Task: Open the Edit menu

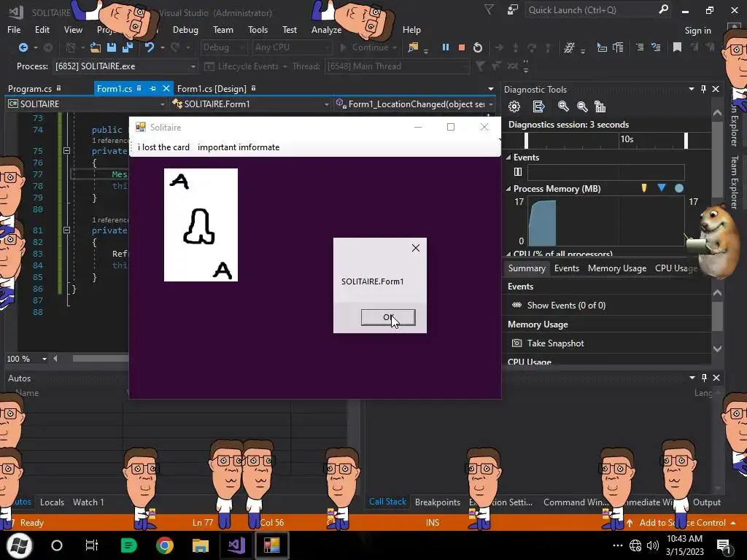Action: point(42,29)
